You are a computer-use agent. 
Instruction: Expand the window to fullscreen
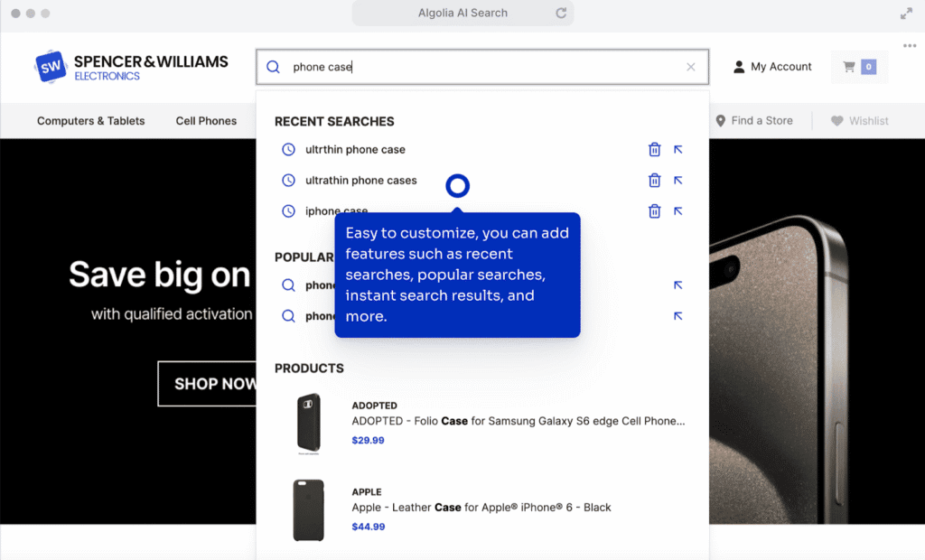point(906,14)
